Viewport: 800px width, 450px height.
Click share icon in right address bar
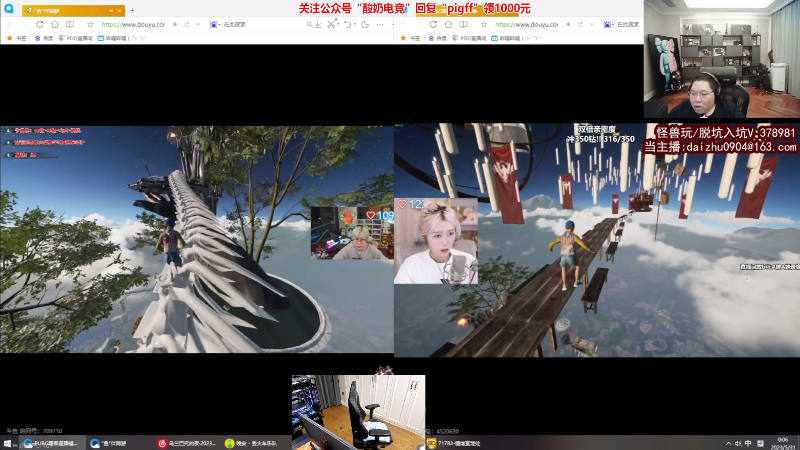point(580,24)
